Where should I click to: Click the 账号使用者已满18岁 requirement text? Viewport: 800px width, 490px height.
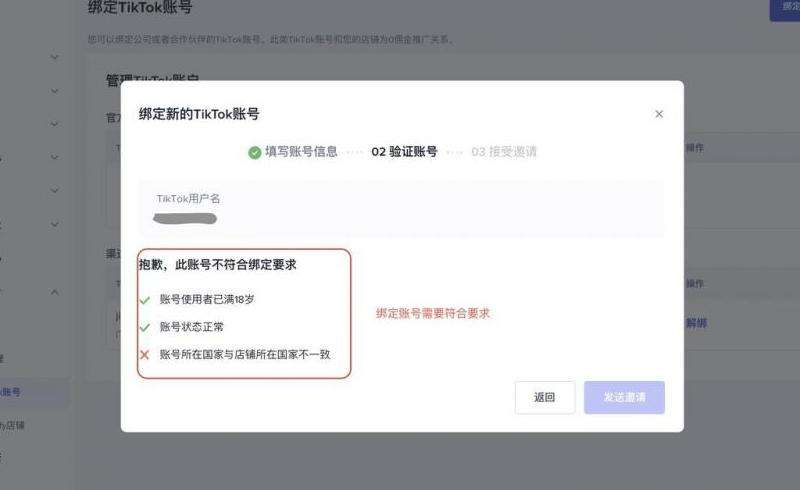pos(207,299)
